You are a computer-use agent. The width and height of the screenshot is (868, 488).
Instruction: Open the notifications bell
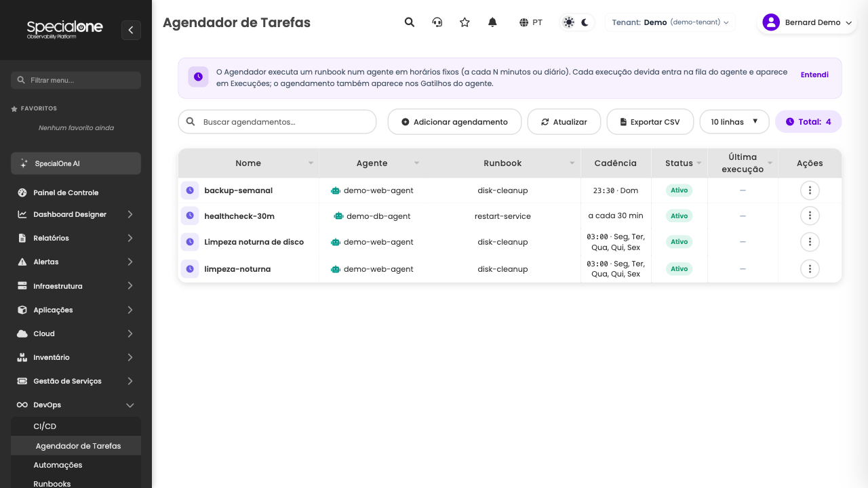point(493,22)
